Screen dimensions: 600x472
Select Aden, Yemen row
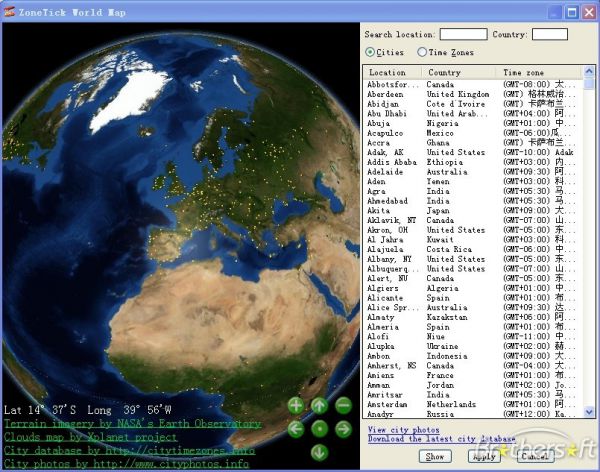(473, 181)
